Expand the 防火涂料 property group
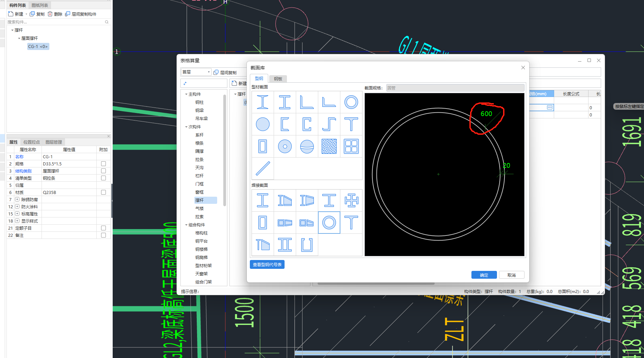This screenshot has width=644, height=358. point(17,207)
